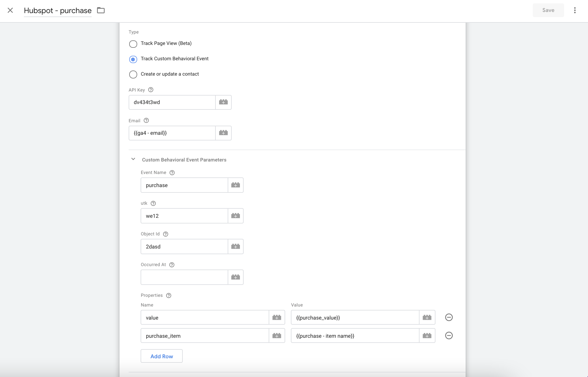
Task: Insert variable into the value name field
Action: point(277,318)
